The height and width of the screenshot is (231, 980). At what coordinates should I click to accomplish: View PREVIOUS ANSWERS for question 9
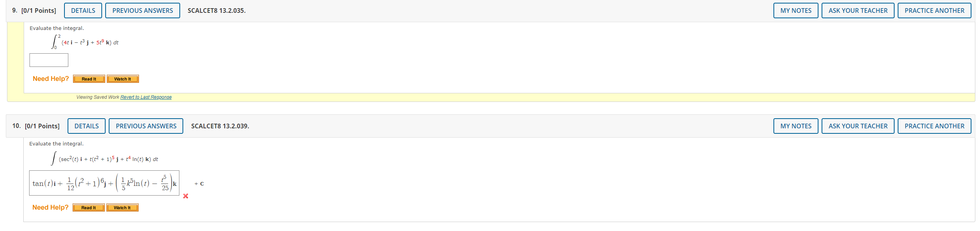142,10
